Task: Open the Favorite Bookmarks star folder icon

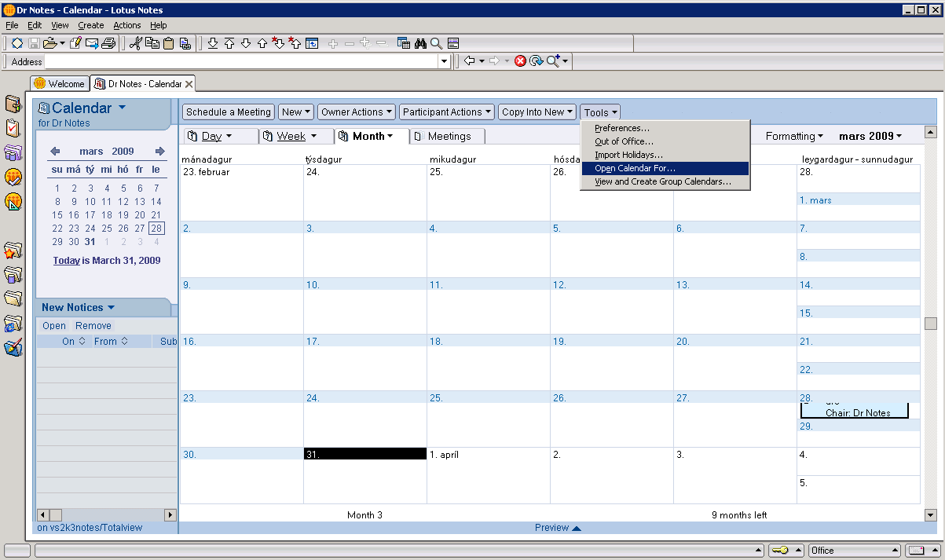Action: 13,251
